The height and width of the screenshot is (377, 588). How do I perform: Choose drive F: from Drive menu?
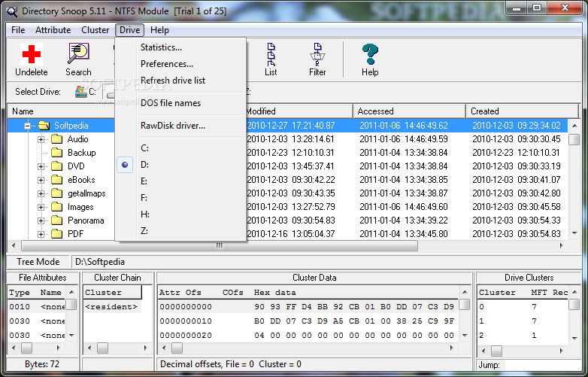pos(180,198)
